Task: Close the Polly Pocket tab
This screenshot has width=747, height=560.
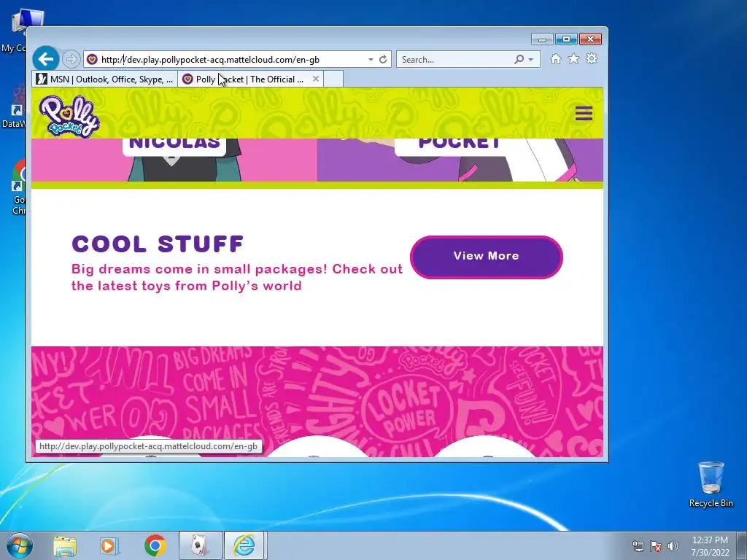Action: (x=315, y=79)
